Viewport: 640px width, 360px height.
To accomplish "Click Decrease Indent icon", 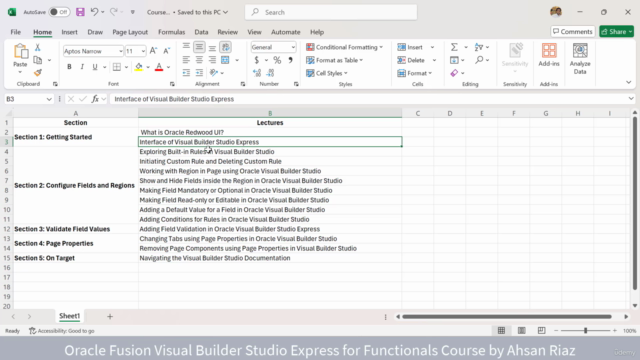I will [186, 73].
